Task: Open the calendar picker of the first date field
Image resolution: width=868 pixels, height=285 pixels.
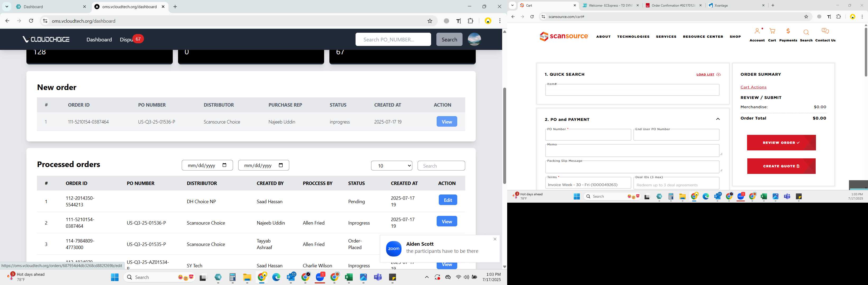Action: click(225, 165)
